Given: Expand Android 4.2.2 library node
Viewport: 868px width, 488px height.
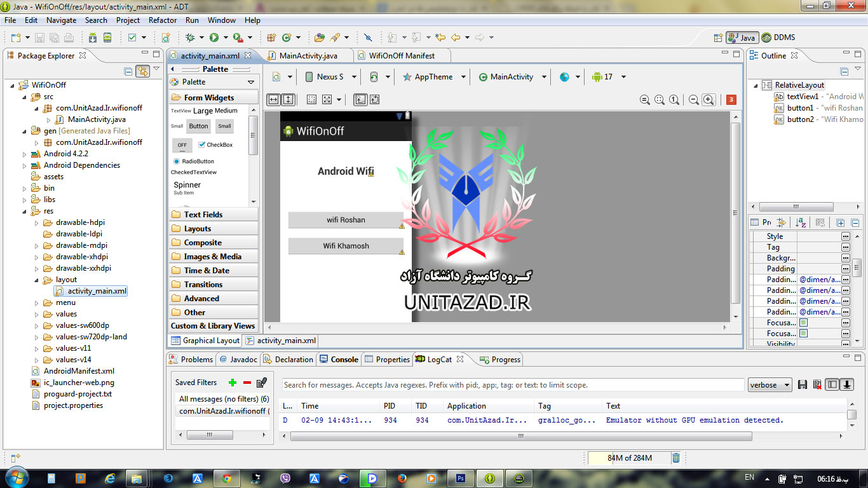Looking at the screenshot, I should 25,154.
